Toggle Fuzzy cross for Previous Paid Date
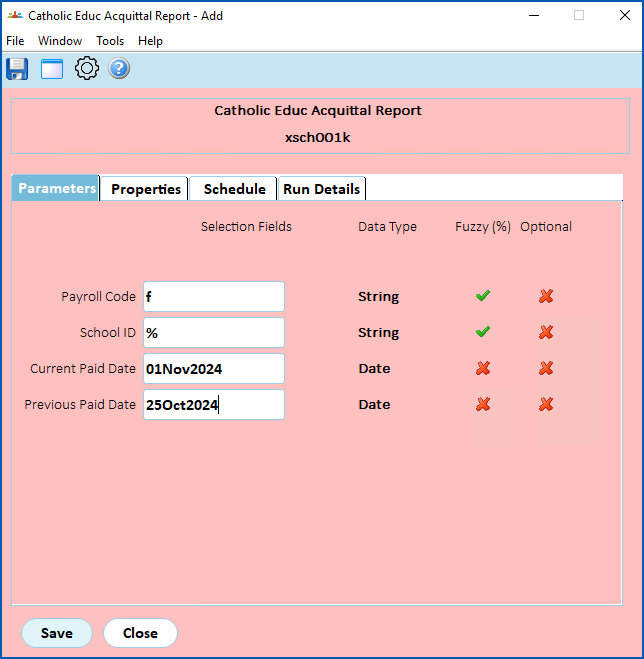Image resolution: width=644 pixels, height=659 pixels. pyautogui.click(x=483, y=404)
